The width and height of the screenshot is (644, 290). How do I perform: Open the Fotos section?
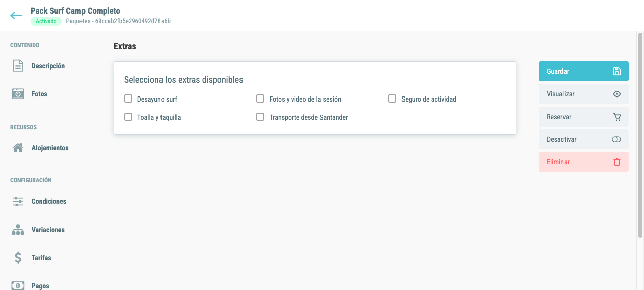tap(39, 94)
